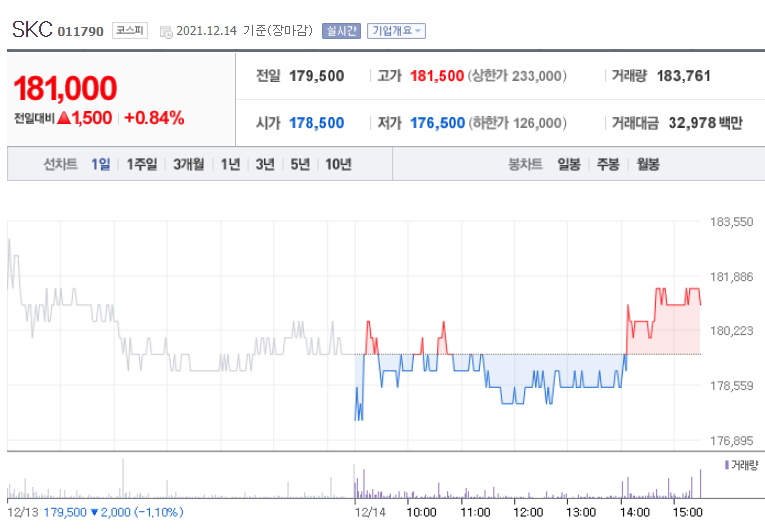This screenshot has height=531, width=765.
Task: Click the 176,895 y-axis label
Action: pyautogui.click(x=731, y=441)
